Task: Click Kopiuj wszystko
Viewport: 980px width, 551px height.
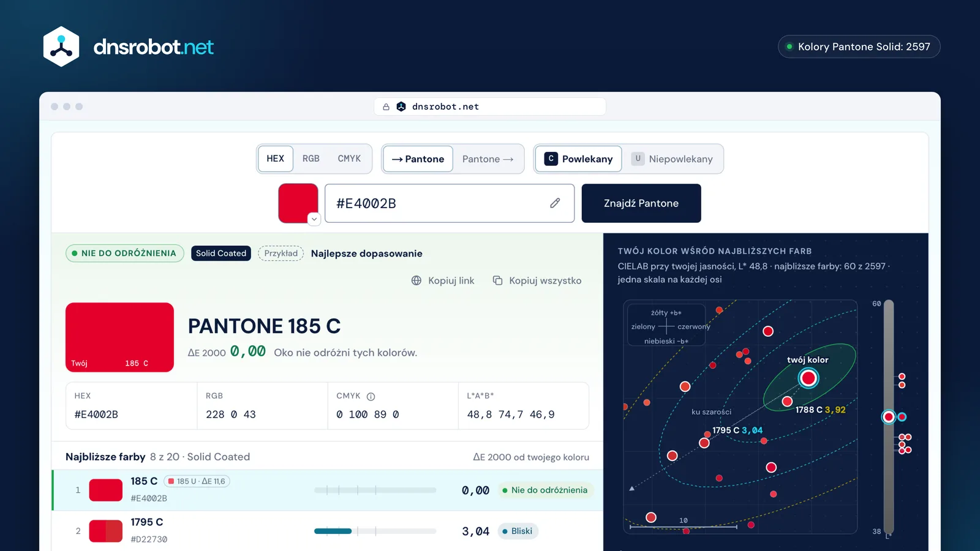Action: (537, 280)
